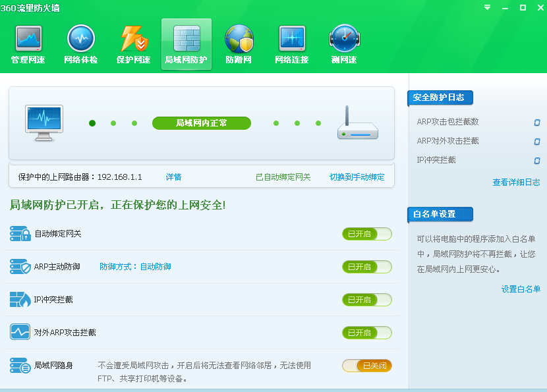Click 防御方式：自动防御 link
The height and width of the screenshot is (392, 547).
(x=135, y=267)
